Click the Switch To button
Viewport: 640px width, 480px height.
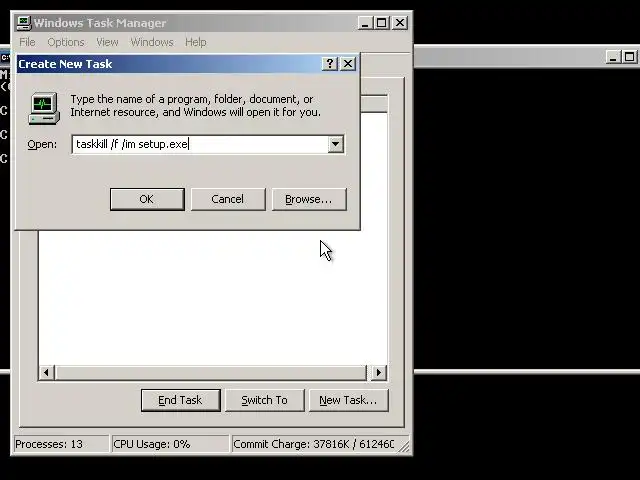point(264,400)
